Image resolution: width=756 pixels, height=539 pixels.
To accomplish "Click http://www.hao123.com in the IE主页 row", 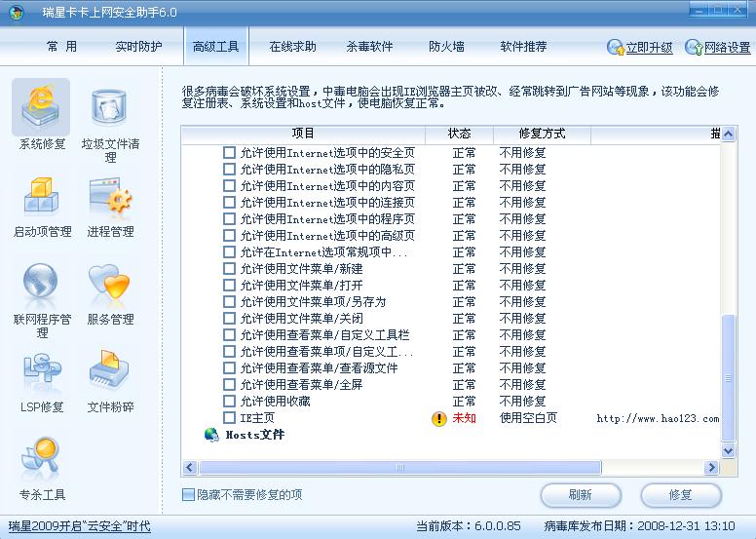I will click(658, 418).
